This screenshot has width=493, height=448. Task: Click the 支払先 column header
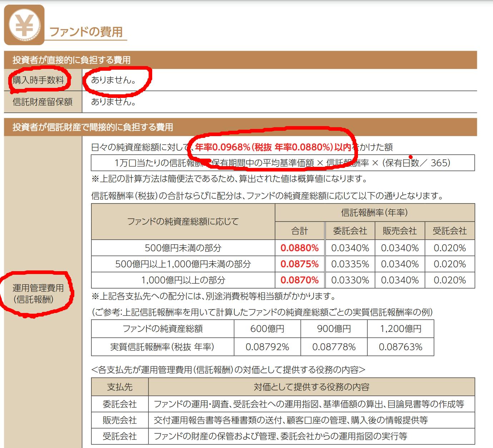click(120, 387)
